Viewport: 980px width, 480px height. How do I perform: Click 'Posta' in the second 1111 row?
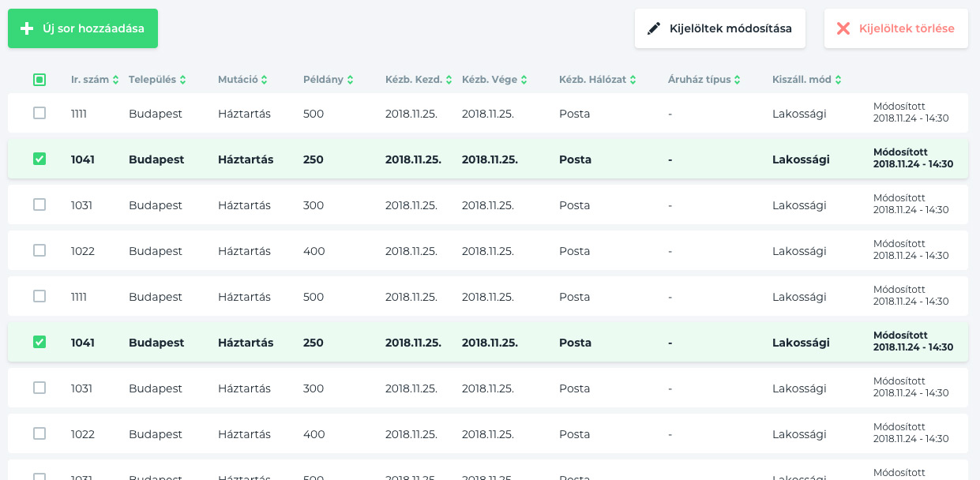[x=574, y=297]
